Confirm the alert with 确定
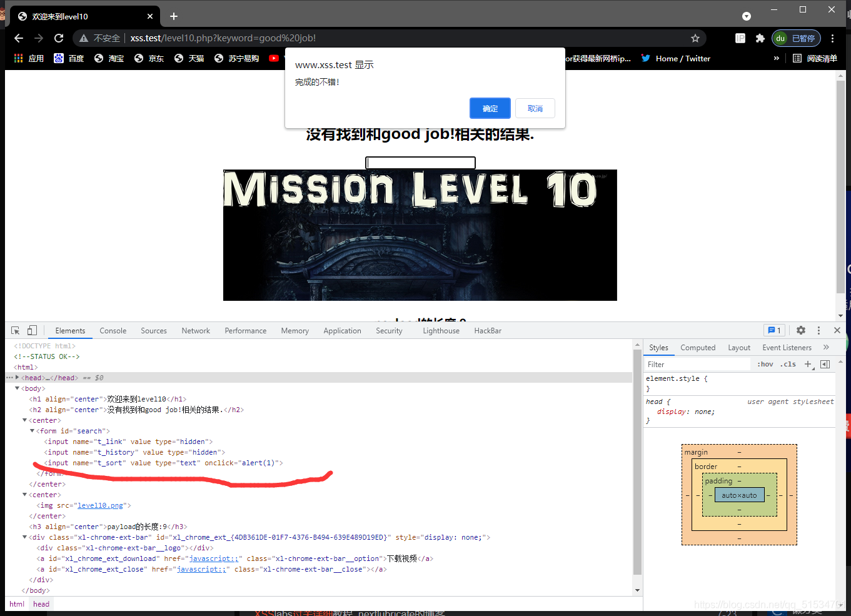851x616 pixels. (x=490, y=108)
